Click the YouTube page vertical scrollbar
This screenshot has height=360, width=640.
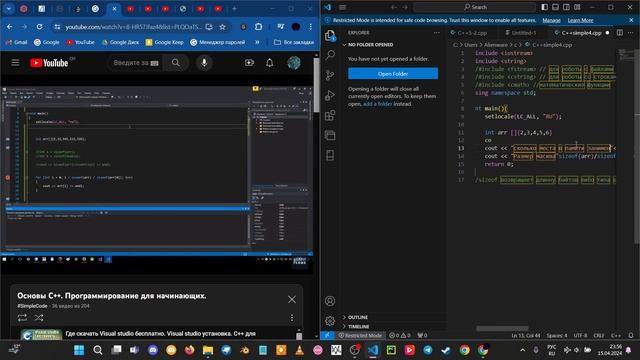pyautogui.click(x=316, y=84)
